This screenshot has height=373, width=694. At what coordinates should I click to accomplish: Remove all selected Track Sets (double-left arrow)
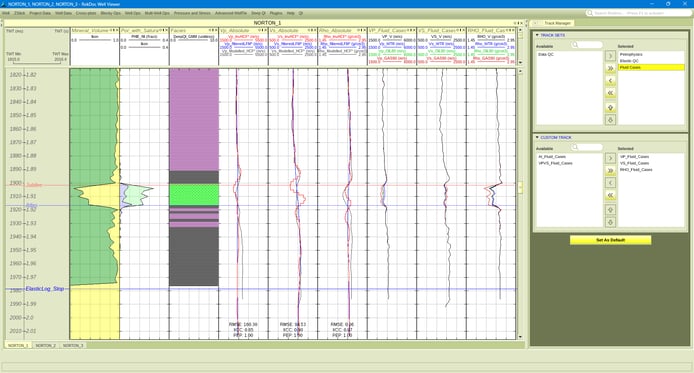(610, 93)
